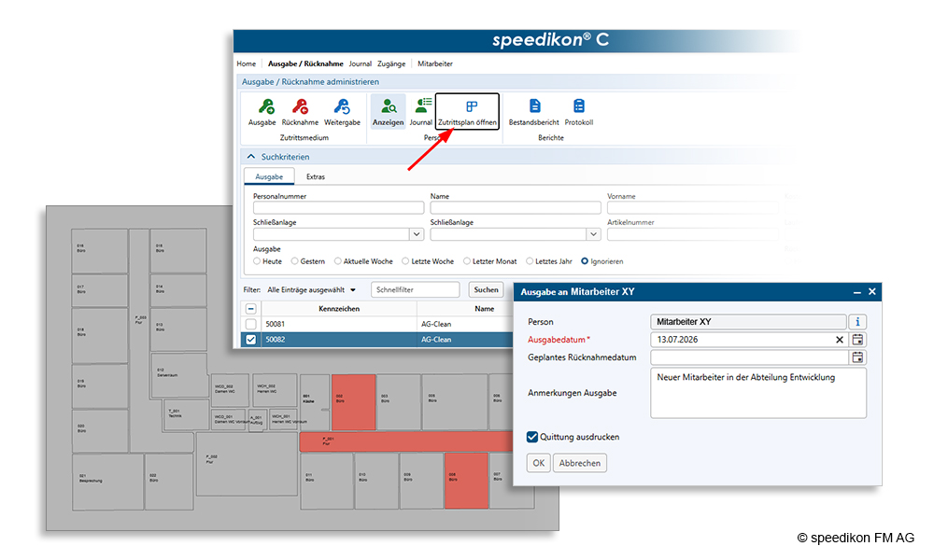Image resolution: width=934 pixels, height=560 pixels.
Task: Click the Ausgabe toolbar icon
Action: point(262,112)
